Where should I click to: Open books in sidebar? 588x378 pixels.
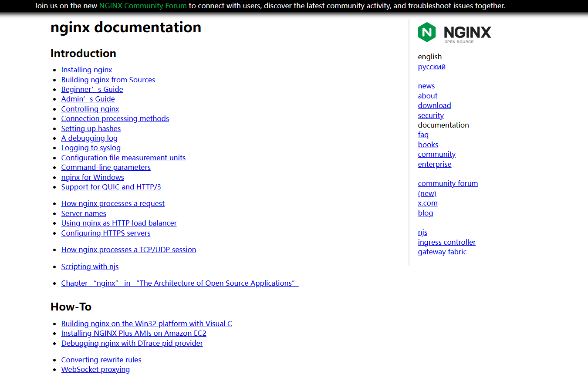click(428, 145)
